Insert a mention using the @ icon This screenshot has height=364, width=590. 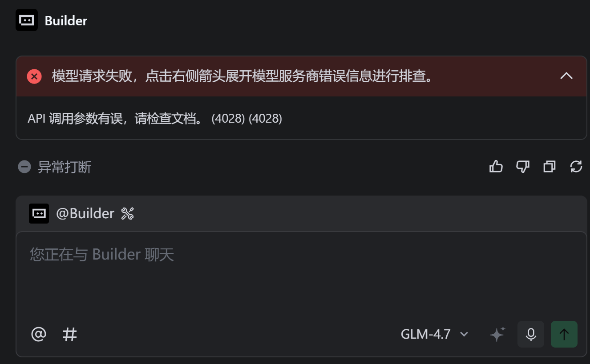39,334
